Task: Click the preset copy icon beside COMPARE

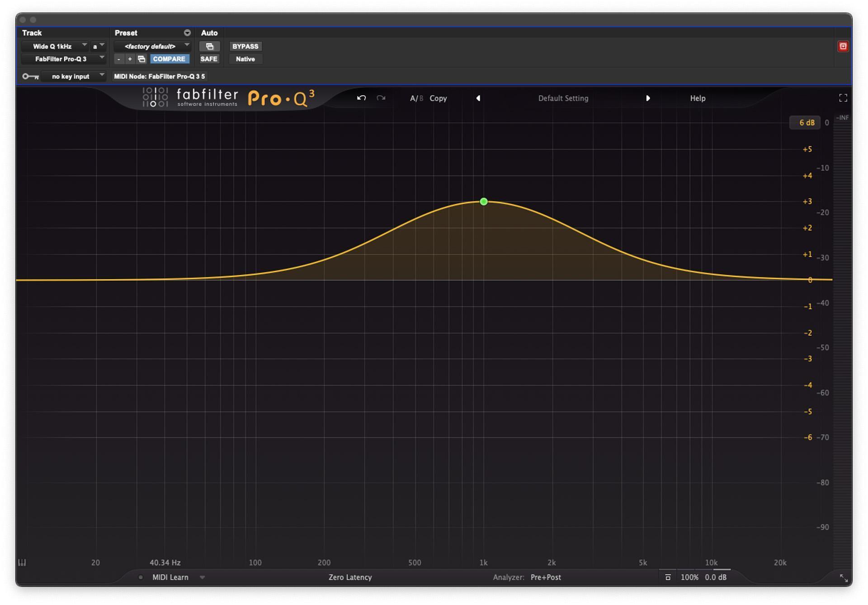Action: pos(141,59)
